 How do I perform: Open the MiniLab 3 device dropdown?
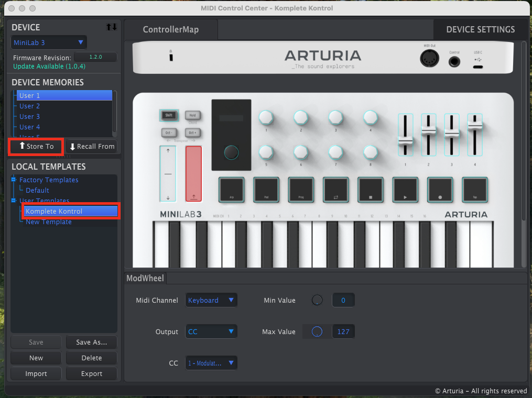(x=49, y=43)
